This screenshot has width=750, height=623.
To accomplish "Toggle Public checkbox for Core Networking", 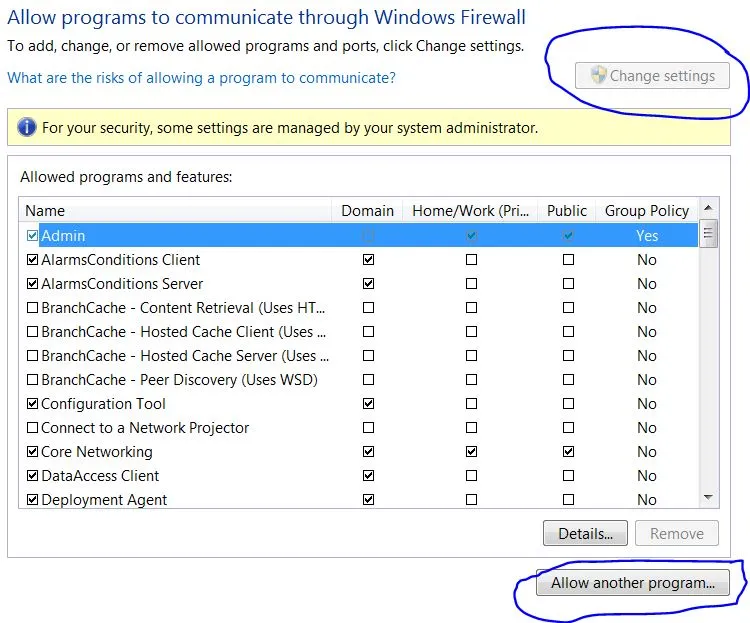I will coord(568,451).
